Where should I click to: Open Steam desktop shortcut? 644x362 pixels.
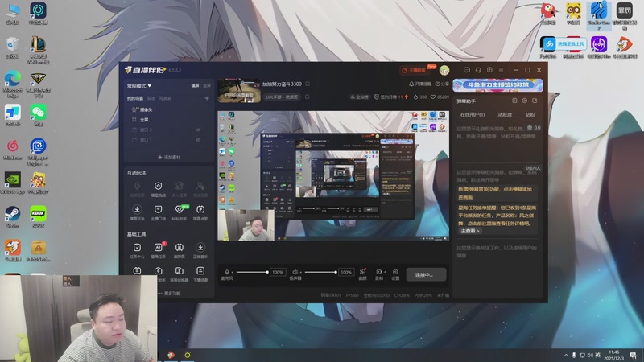(13, 216)
